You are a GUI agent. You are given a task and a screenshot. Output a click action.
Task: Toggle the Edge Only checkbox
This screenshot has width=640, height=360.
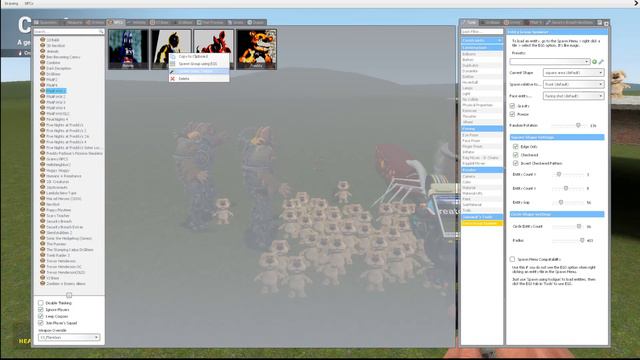point(516,147)
